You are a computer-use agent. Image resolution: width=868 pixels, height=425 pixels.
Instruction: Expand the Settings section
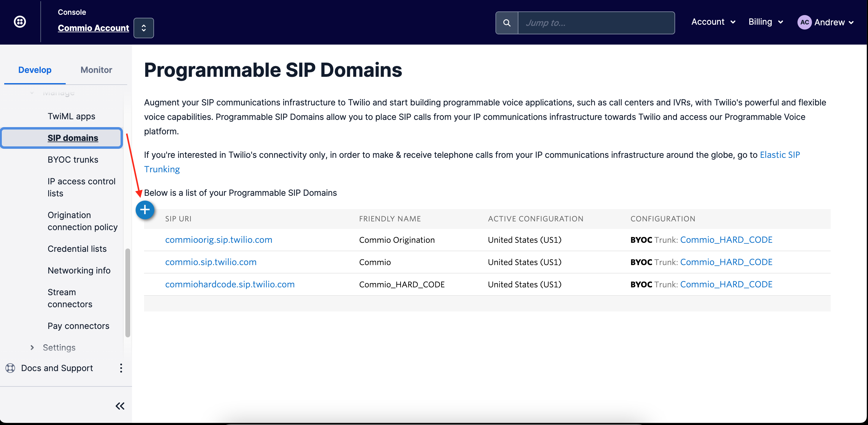(54, 347)
